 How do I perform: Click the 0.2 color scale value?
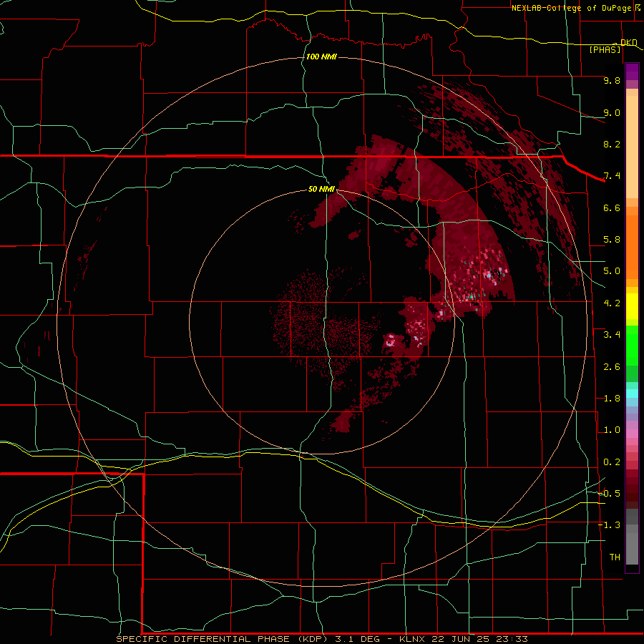pyautogui.click(x=612, y=462)
